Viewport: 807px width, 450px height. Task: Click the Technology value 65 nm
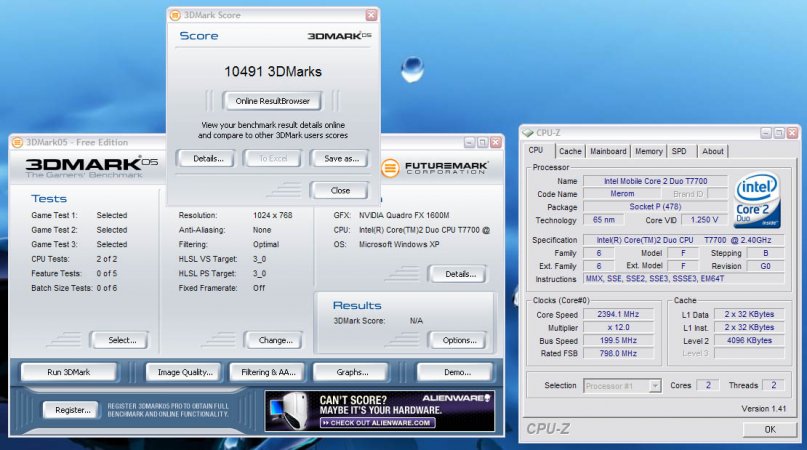coord(603,220)
